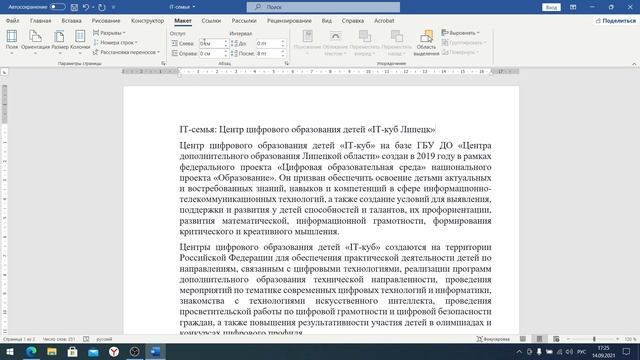640x360 pixels.
Task: Click into the Поиск search box
Action: tap(323, 7)
